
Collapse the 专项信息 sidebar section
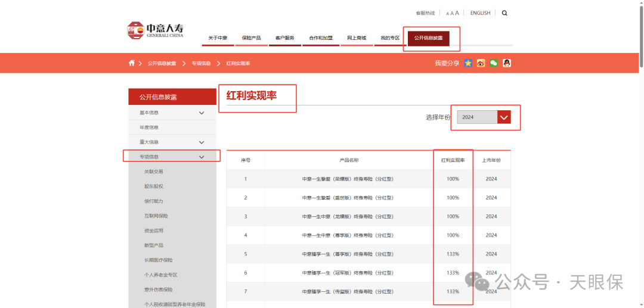pos(202,157)
